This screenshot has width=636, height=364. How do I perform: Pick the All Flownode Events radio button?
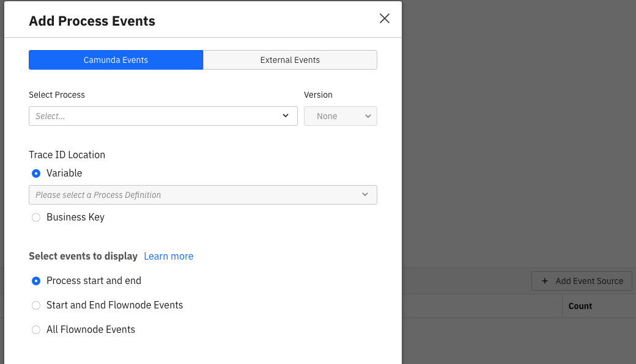(x=36, y=330)
